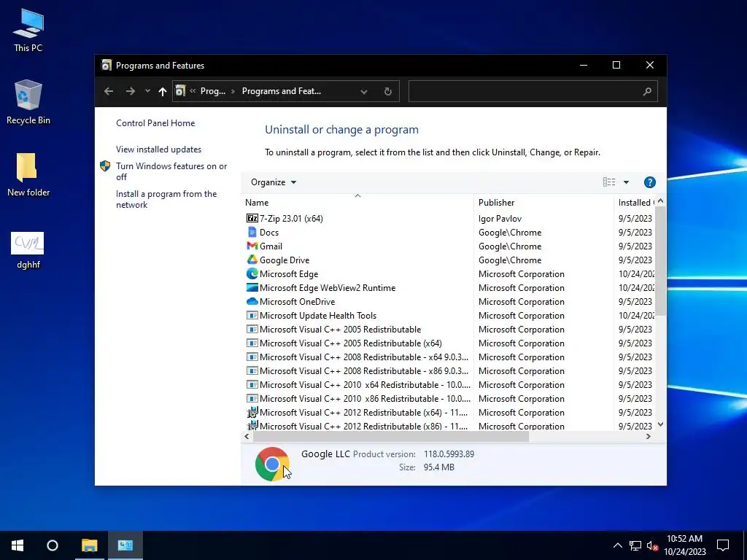Image resolution: width=747 pixels, height=560 pixels.
Task: Click Igor Pavlov publisher cell
Action: [x=500, y=218]
